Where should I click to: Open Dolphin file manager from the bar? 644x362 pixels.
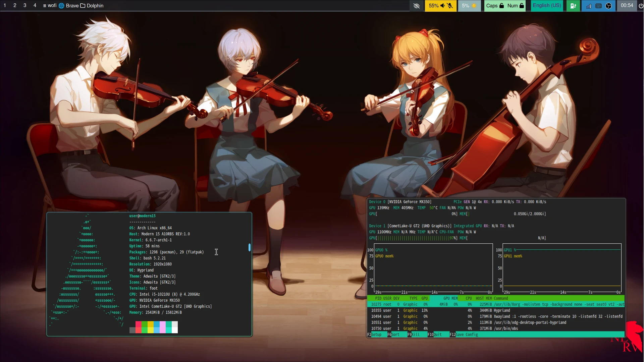92,6
